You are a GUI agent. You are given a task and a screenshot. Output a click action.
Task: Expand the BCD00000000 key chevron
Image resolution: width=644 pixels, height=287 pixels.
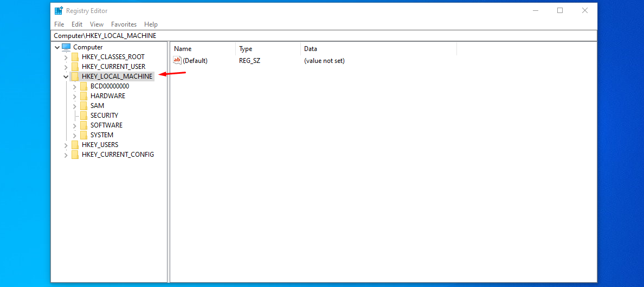pyautogui.click(x=74, y=87)
